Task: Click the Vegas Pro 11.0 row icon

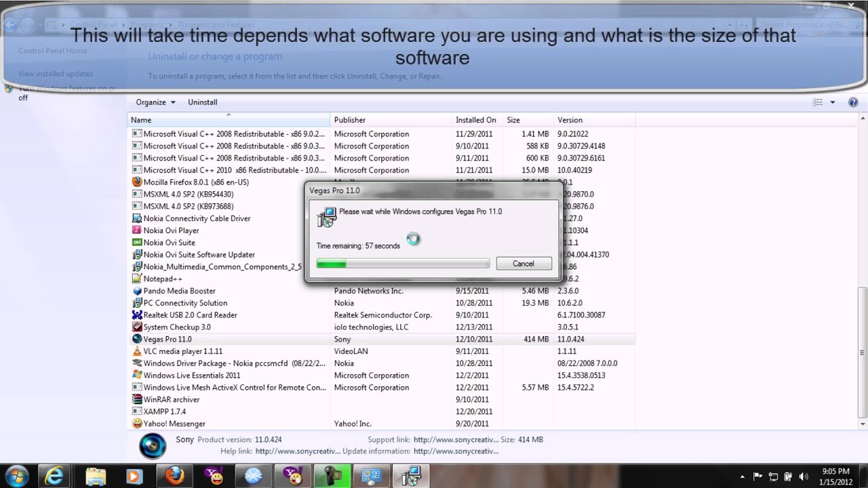Action: click(x=137, y=339)
